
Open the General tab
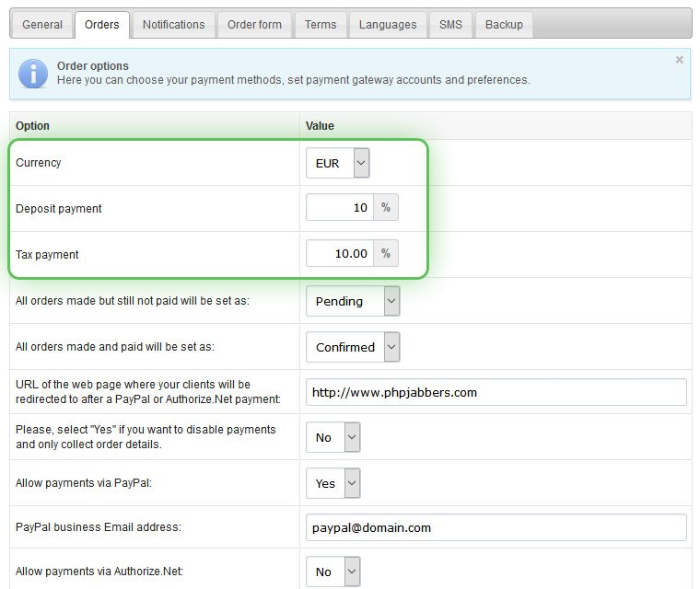click(42, 25)
